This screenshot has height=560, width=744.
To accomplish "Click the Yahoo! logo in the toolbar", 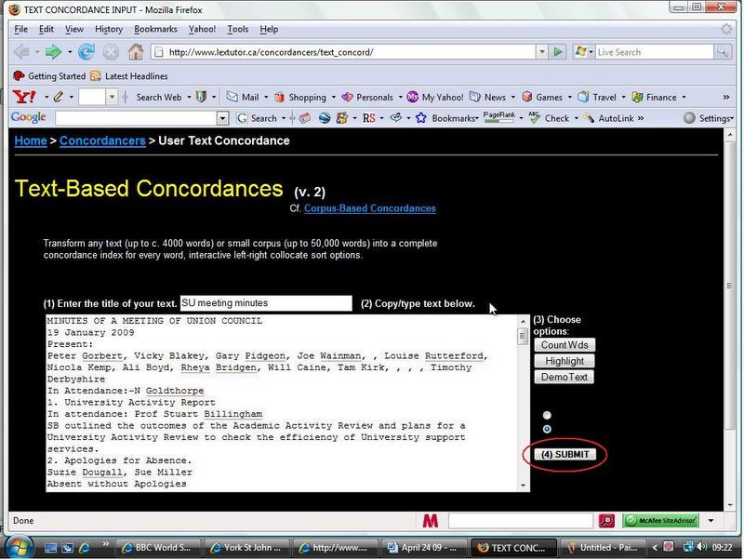I will pos(24,97).
